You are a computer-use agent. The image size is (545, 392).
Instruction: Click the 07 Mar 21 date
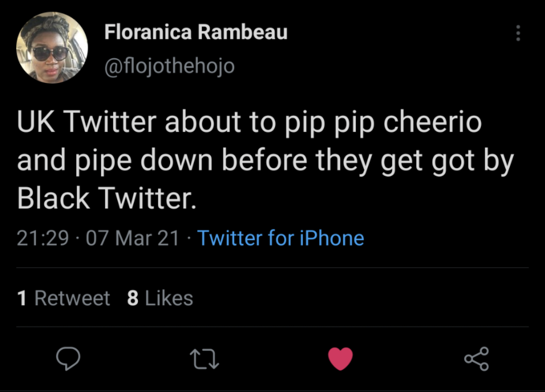coord(132,238)
